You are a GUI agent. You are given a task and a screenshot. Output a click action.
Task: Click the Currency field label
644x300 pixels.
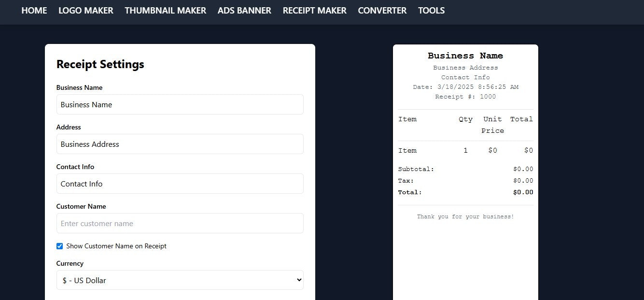tap(70, 263)
